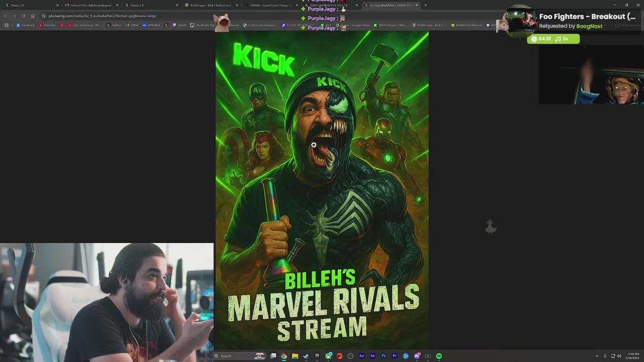Open Discord from the taskbar
Viewport: 644px width, 362px height.
417,356
